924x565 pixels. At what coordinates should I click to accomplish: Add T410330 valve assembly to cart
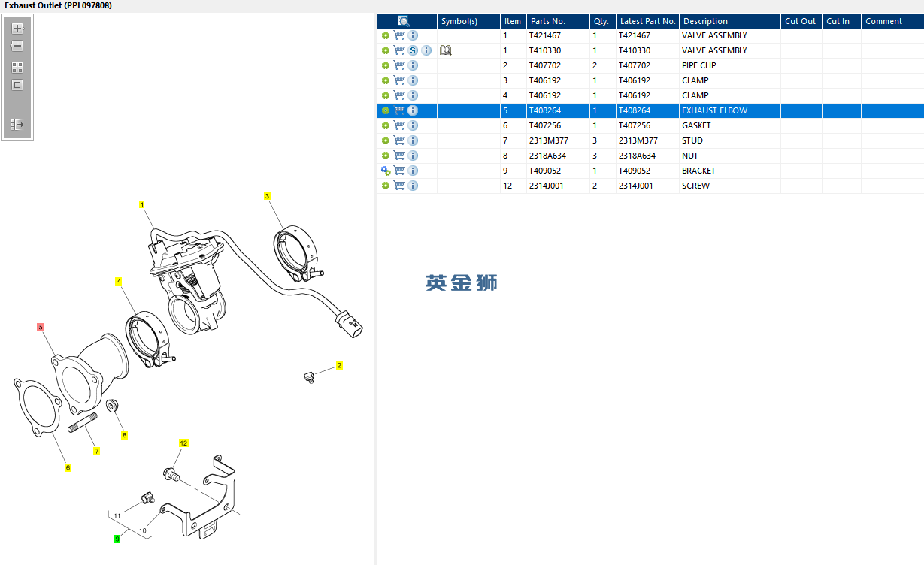pos(399,50)
